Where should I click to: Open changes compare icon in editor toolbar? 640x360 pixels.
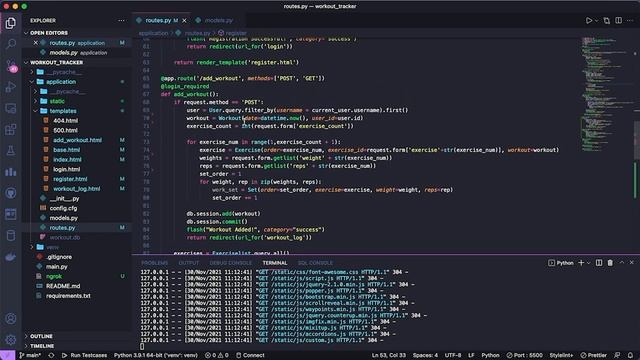tap(607, 20)
